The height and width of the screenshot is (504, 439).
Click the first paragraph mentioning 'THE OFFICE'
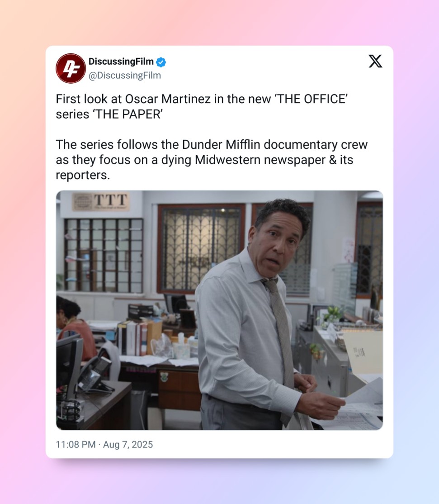pyautogui.click(x=202, y=107)
